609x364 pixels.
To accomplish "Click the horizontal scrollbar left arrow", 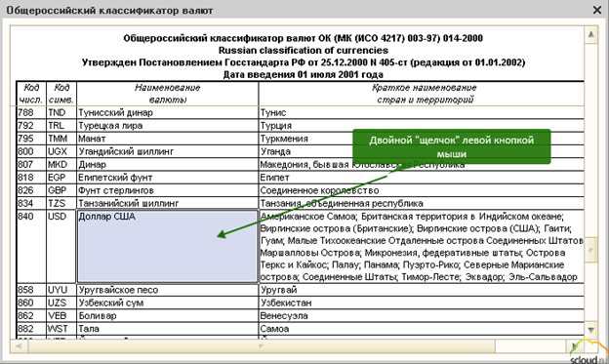I will [19, 345].
